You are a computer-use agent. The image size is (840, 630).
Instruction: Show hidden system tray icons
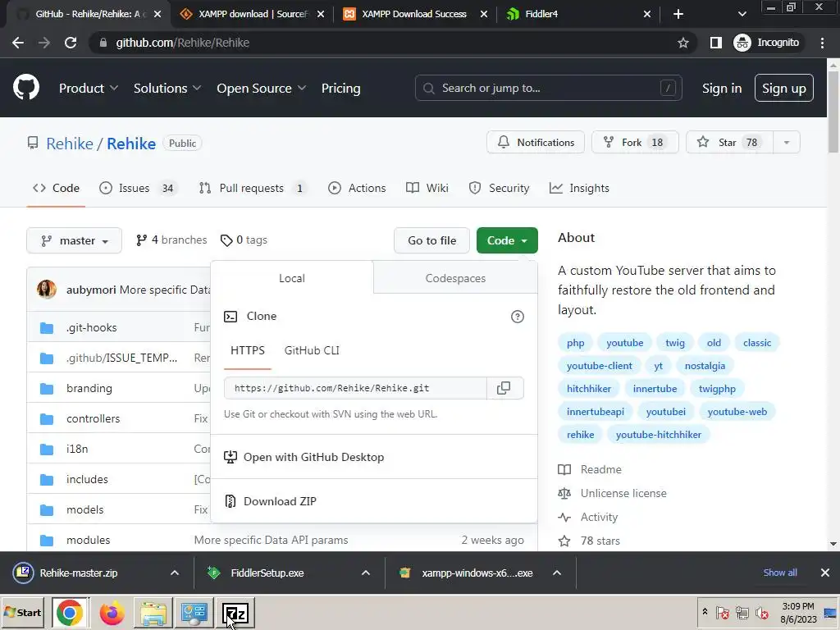tap(705, 612)
